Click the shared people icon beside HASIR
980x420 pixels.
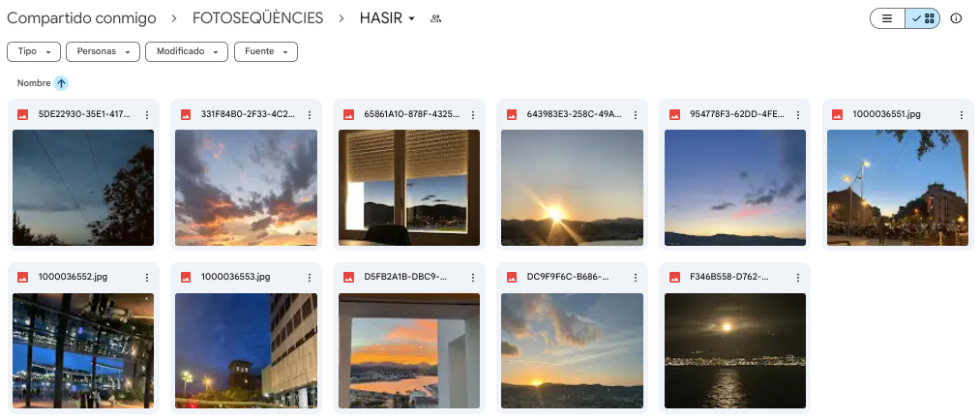(x=436, y=18)
